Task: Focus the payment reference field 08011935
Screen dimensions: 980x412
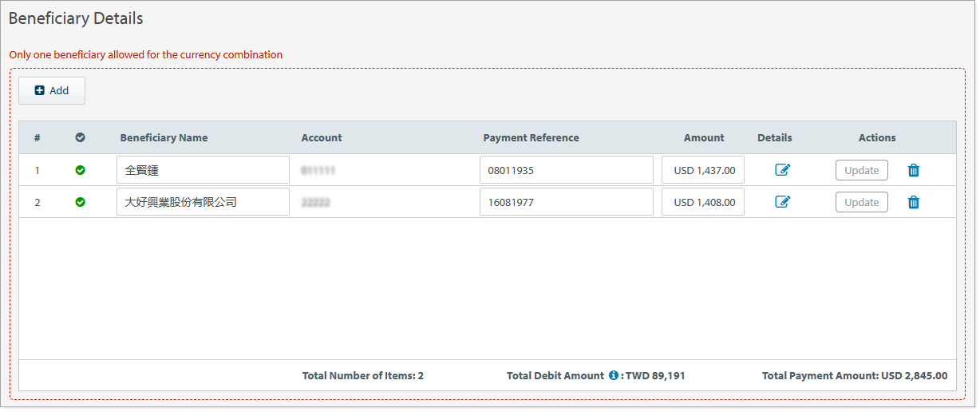Action: (x=566, y=170)
